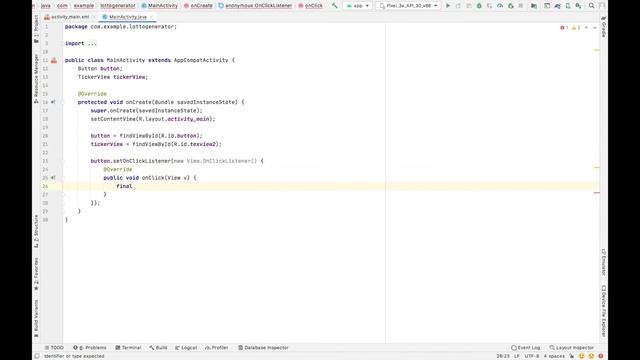Click the Stop square icon in toolbar

(521, 6)
